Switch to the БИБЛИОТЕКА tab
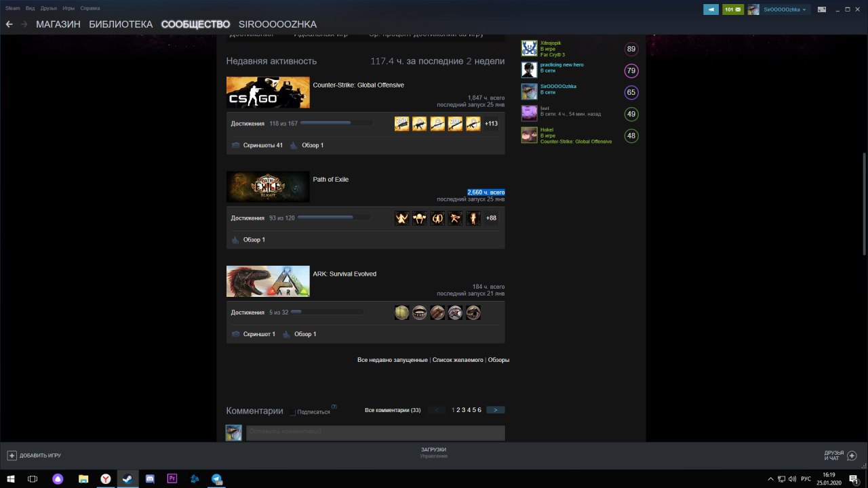Image resolution: width=868 pixels, height=488 pixels. tap(121, 24)
